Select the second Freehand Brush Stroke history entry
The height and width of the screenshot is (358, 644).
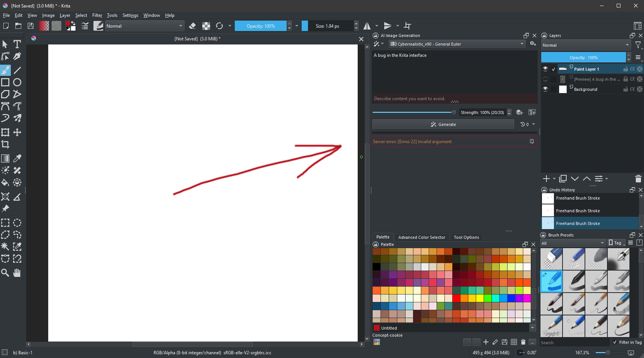pos(590,211)
